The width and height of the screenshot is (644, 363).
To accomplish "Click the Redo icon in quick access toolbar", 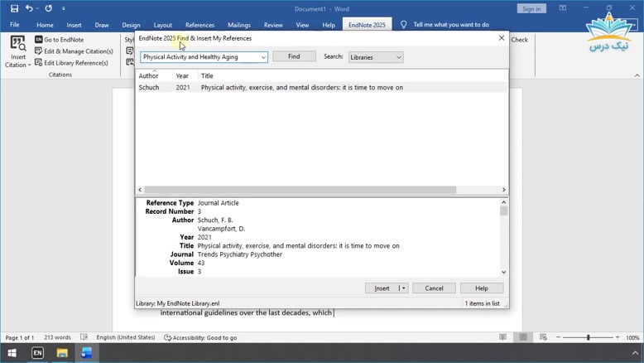I will coord(49,8).
